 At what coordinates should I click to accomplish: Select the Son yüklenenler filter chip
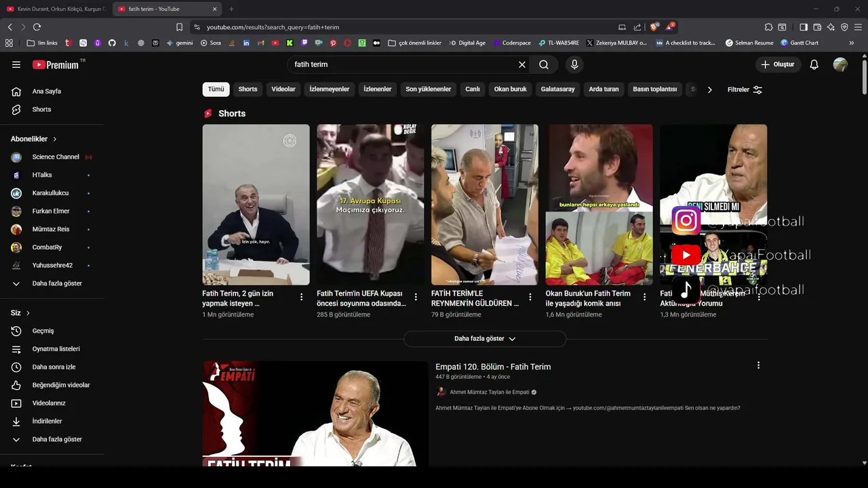pos(428,89)
